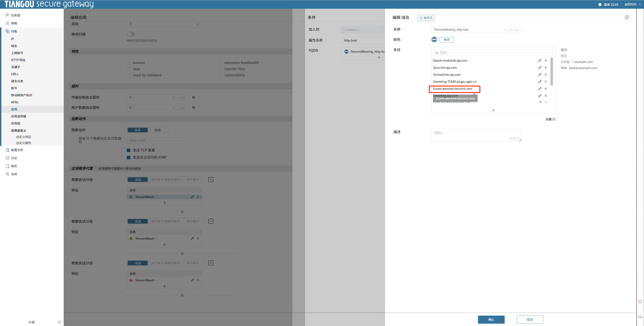The height and width of the screenshot is (326, 644).
Task: Uncheck the send TCP reset checkbox
Action: coord(128,150)
